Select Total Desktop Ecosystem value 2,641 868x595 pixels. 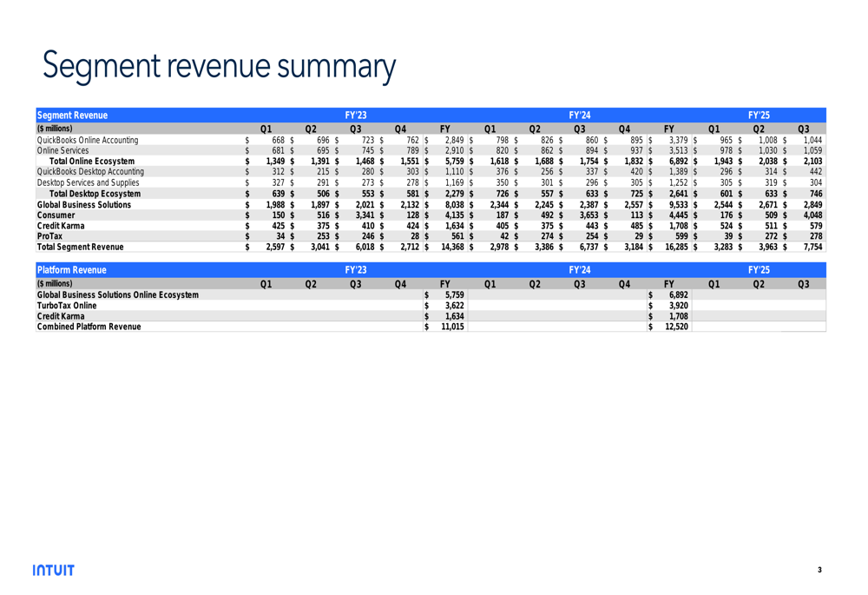pos(679,194)
